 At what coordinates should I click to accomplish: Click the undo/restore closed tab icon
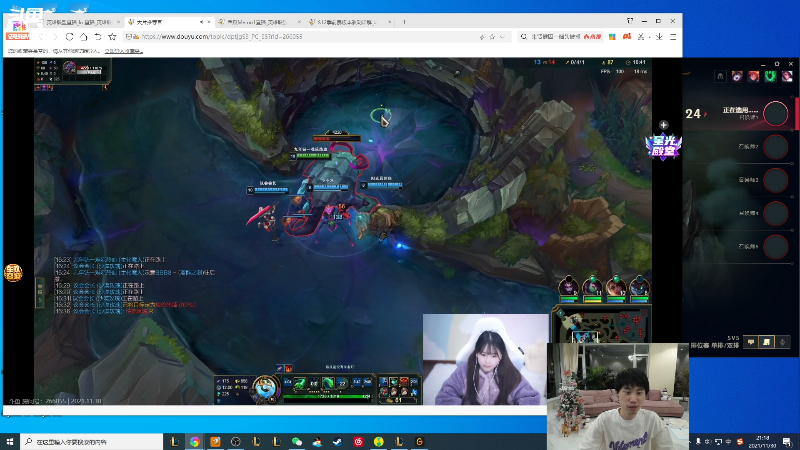[98, 37]
